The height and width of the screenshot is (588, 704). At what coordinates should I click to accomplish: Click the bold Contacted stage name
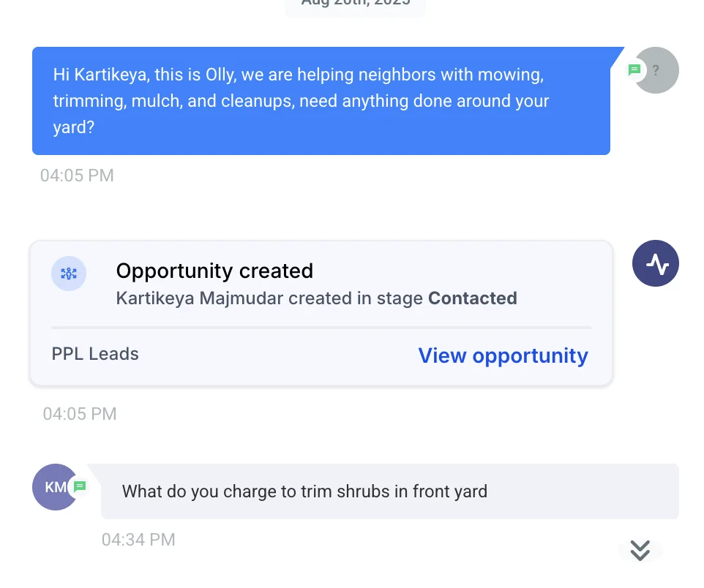click(x=473, y=298)
